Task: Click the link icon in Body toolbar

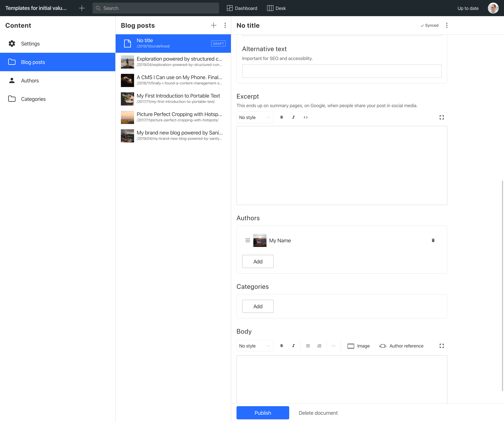Action: pos(334,346)
